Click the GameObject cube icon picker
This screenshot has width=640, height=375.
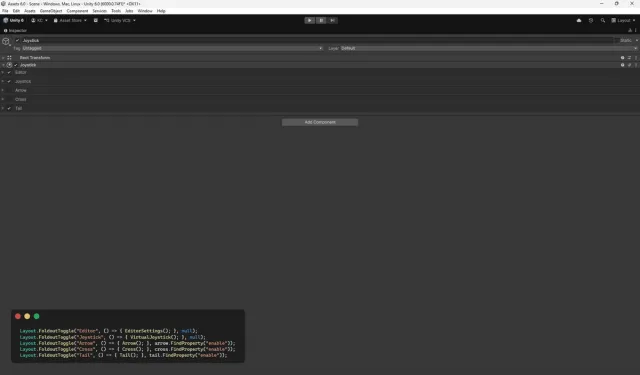[x=6, y=42]
